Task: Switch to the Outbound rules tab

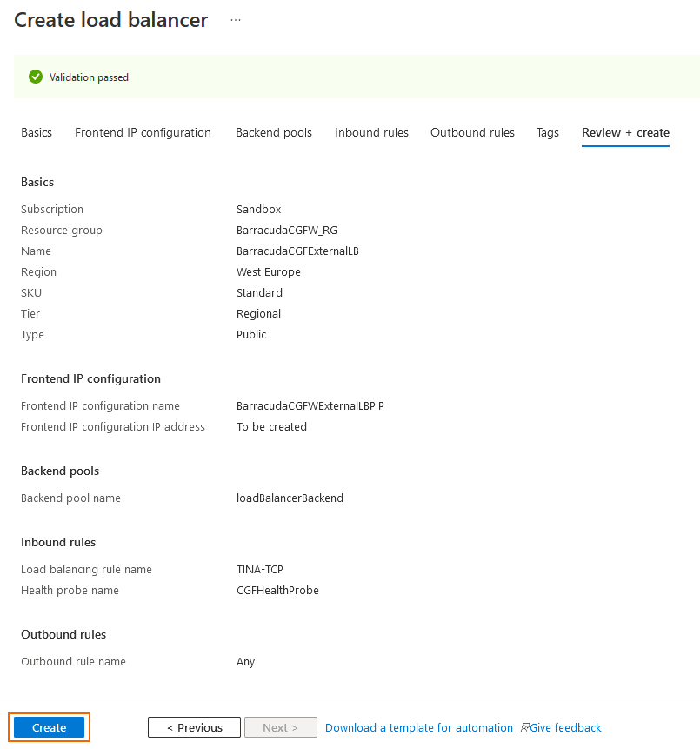Action: point(472,132)
